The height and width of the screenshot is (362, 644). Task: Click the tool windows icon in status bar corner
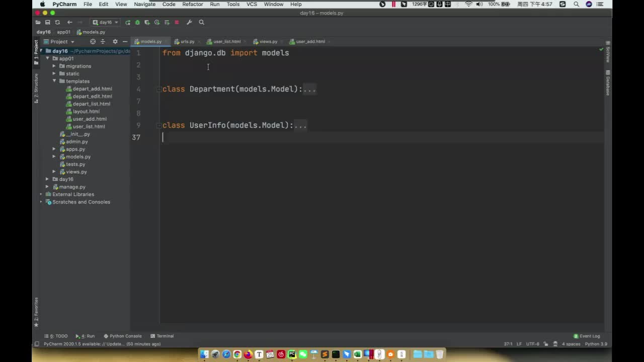tap(36, 344)
